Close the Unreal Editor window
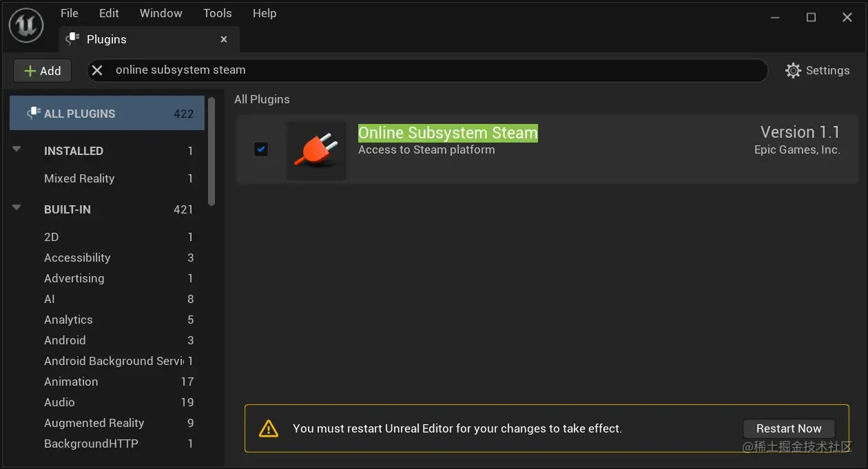The image size is (868, 469). [x=847, y=17]
